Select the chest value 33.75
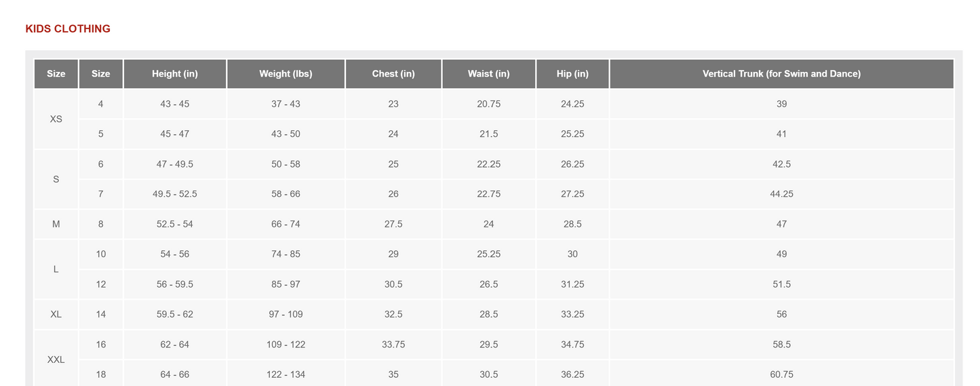The height and width of the screenshot is (386, 980). click(x=393, y=345)
